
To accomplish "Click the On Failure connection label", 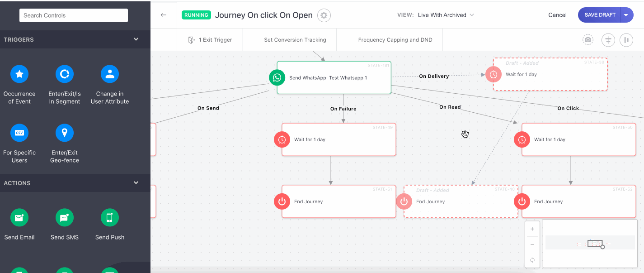I will click(x=343, y=109).
